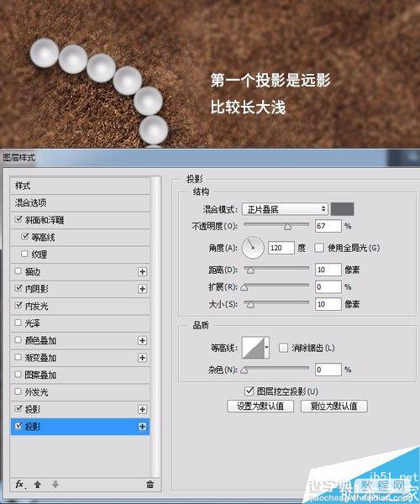
Task: Open 外发光 settings row
Action: (81, 392)
